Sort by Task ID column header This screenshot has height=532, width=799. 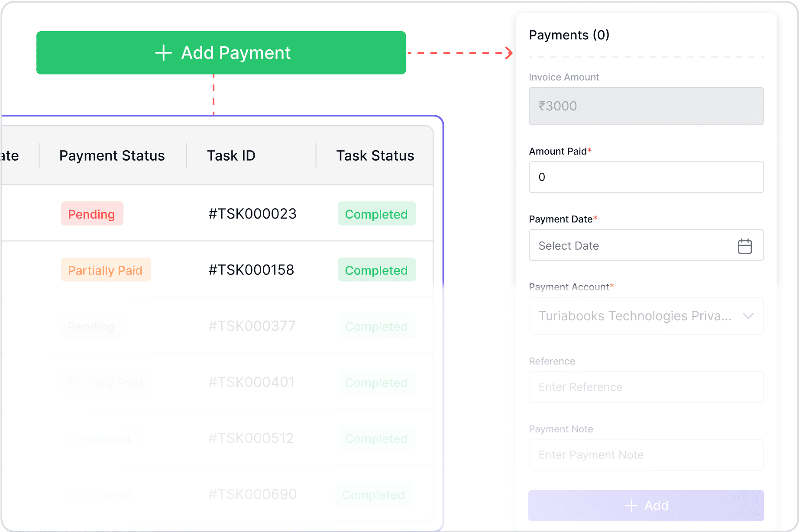tap(231, 155)
